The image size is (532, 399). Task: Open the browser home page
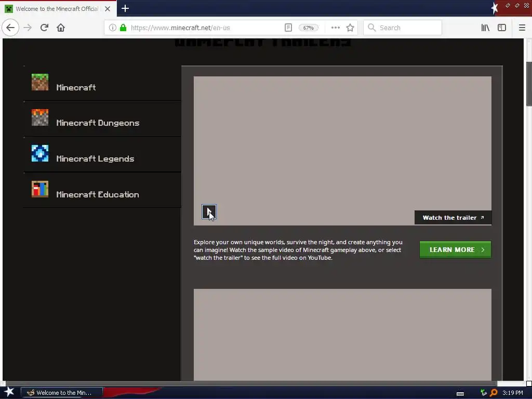point(61,28)
